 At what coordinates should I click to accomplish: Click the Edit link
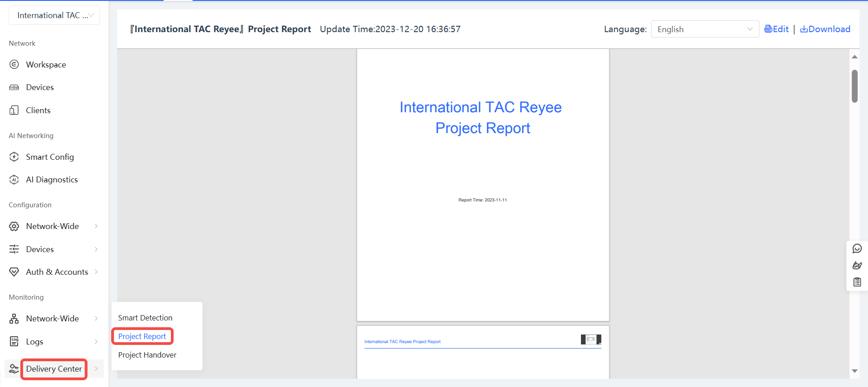click(x=776, y=29)
